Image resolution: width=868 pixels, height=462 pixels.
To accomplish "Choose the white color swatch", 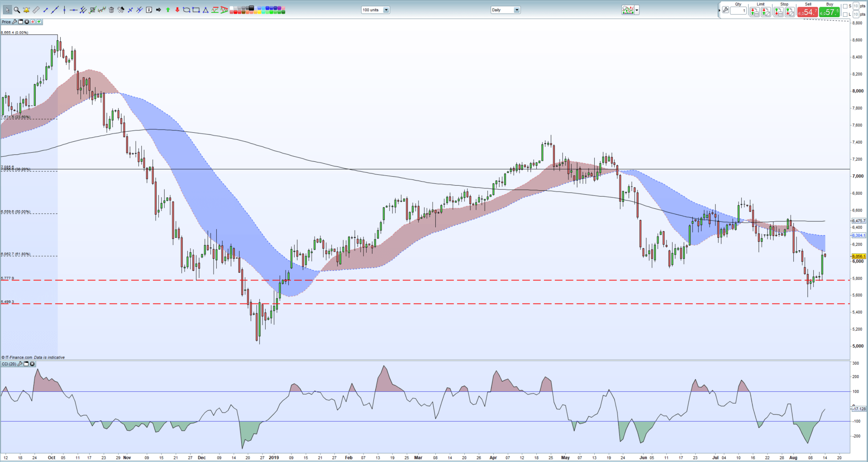I will pos(231,8).
